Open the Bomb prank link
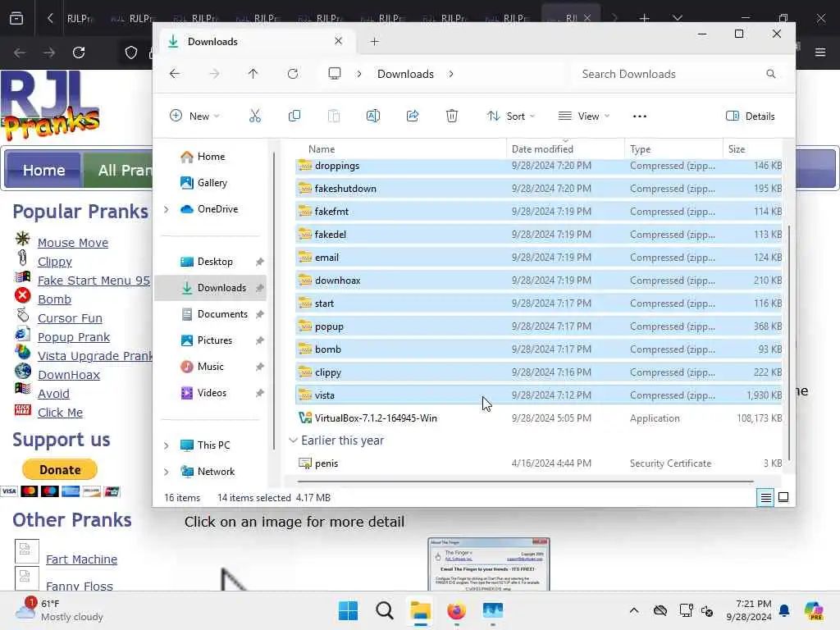This screenshot has height=630, width=840. tap(54, 299)
